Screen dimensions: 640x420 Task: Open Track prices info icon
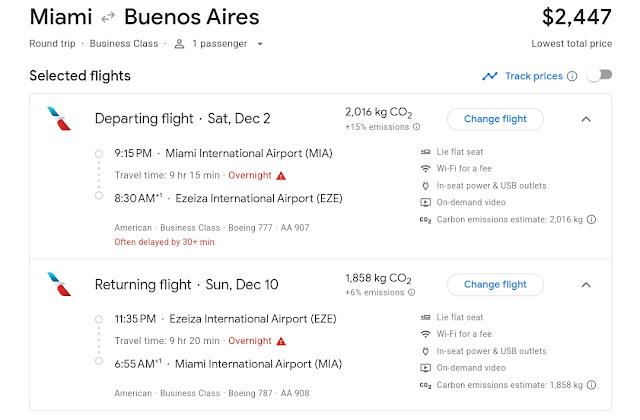(572, 76)
